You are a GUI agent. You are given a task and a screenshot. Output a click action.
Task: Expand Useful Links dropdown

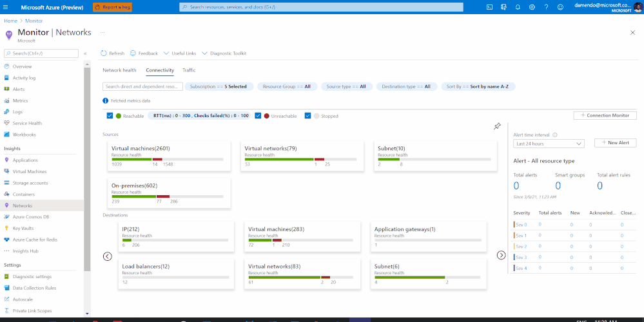(x=180, y=53)
